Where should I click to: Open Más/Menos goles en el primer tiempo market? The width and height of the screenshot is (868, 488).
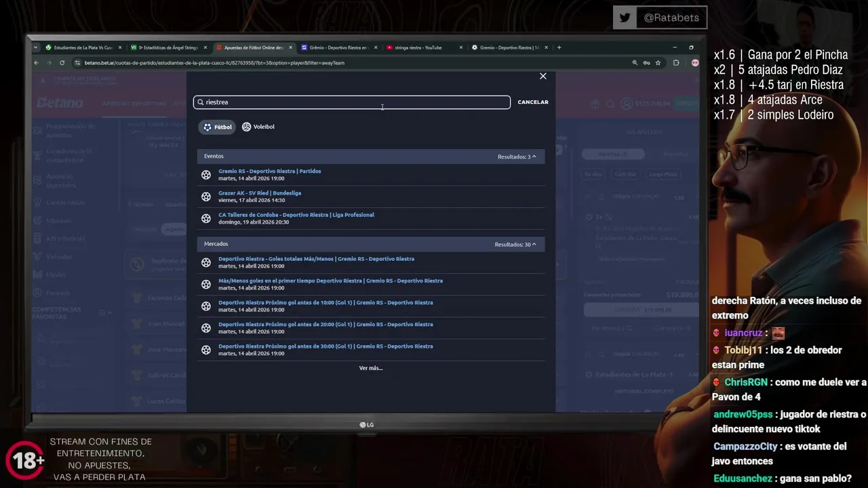(x=330, y=280)
